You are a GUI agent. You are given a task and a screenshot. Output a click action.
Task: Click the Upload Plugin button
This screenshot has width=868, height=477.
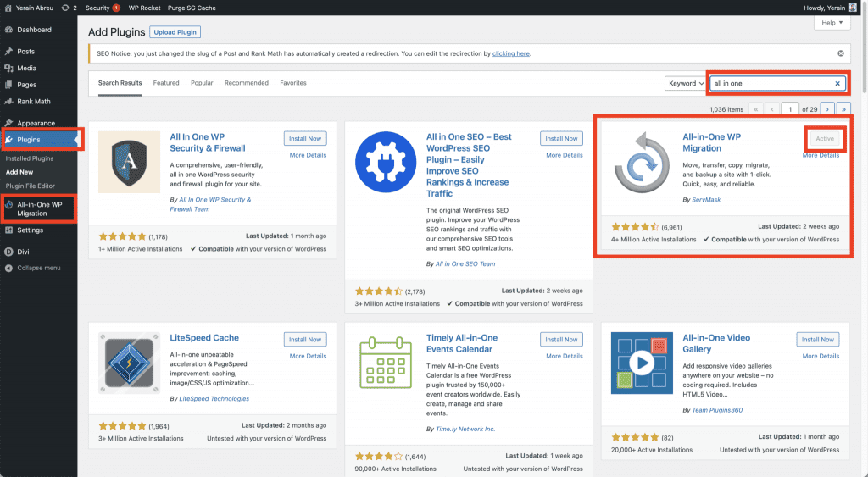coord(175,32)
